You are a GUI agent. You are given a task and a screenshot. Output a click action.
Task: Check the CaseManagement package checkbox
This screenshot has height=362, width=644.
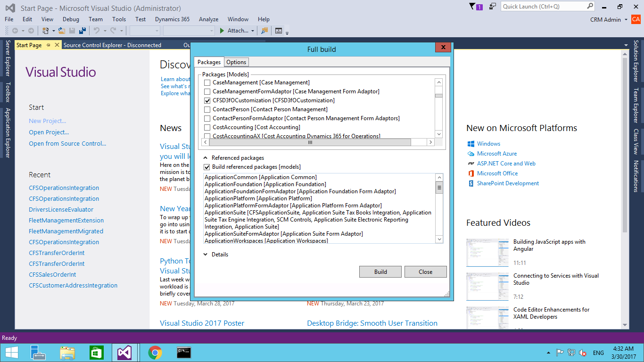[x=207, y=82]
